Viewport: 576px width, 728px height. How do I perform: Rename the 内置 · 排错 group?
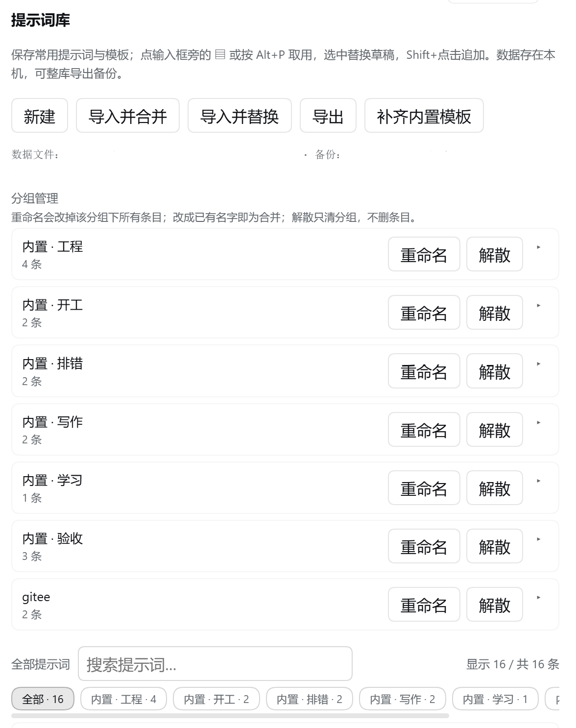[x=424, y=371]
